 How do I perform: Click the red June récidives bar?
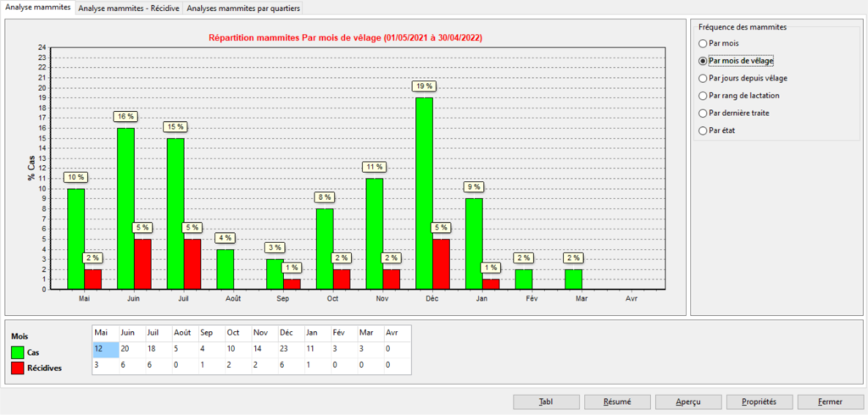142,263
